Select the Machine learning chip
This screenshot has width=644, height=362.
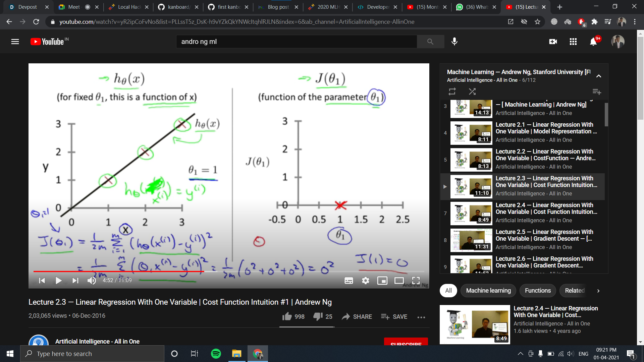[488, 291]
